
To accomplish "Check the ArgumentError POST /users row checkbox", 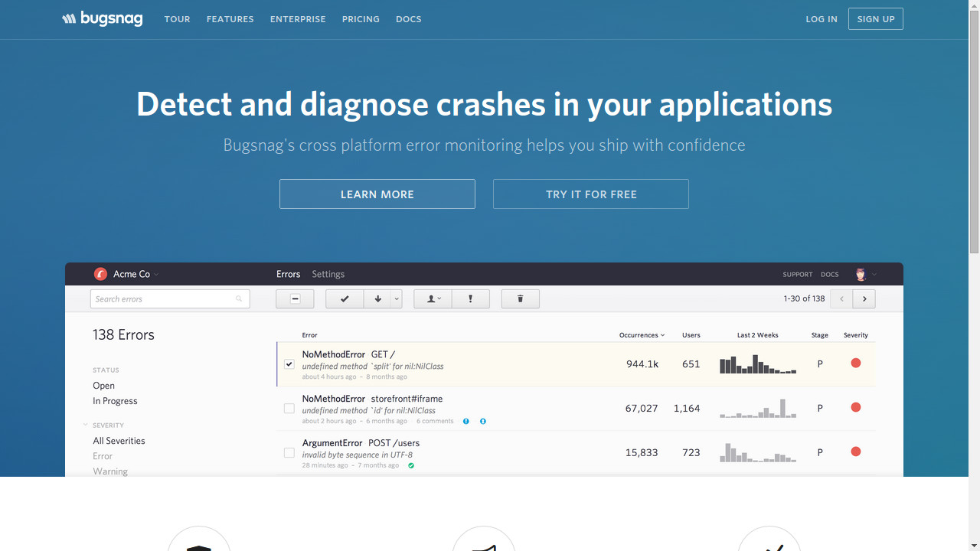I will (289, 453).
